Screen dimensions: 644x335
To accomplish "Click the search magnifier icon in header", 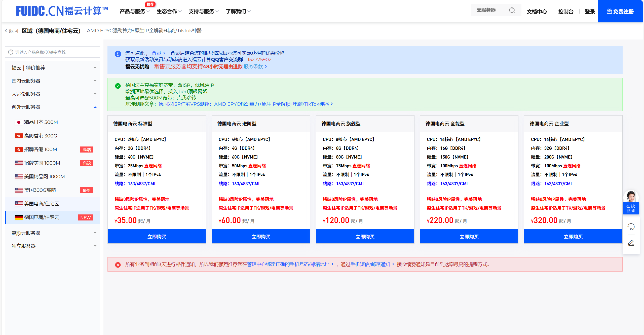I will pyautogui.click(x=512, y=10).
